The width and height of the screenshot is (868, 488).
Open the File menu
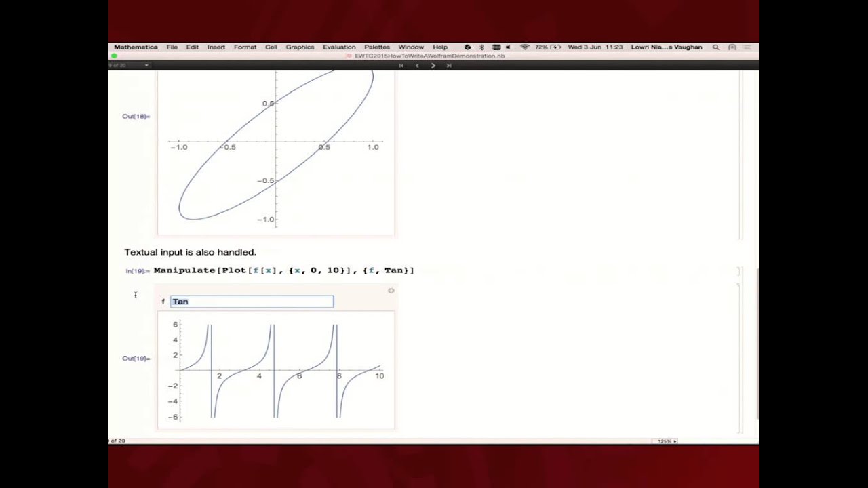pos(172,47)
